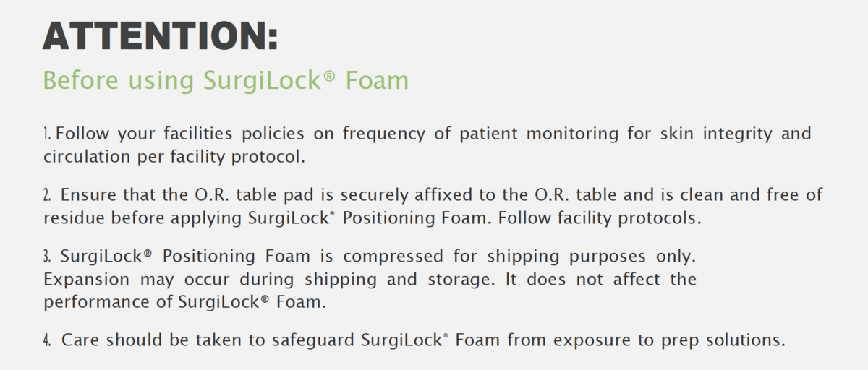Click 'circulation per facility protocol' text
Viewport: 868px width, 370px height.
click(x=170, y=157)
